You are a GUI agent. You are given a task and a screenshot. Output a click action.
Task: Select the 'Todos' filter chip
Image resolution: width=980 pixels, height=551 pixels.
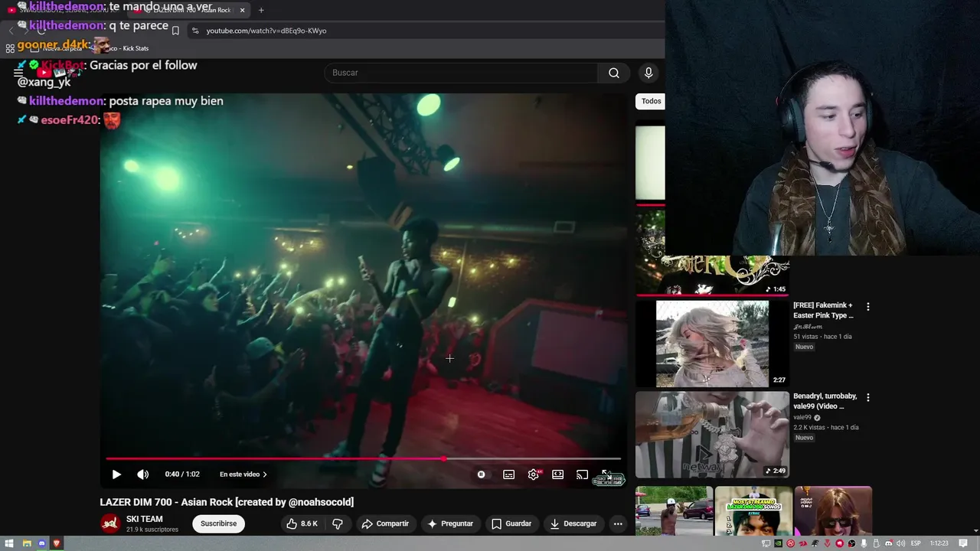click(x=651, y=101)
